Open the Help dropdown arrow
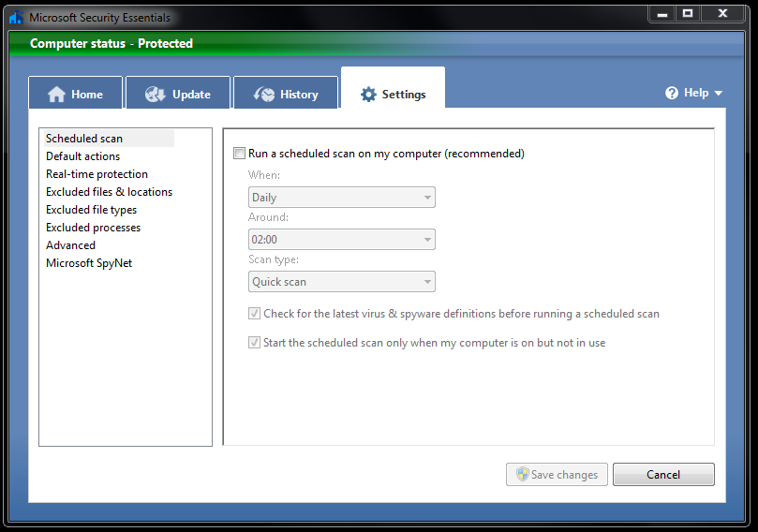This screenshot has height=532, width=758. (719, 94)
